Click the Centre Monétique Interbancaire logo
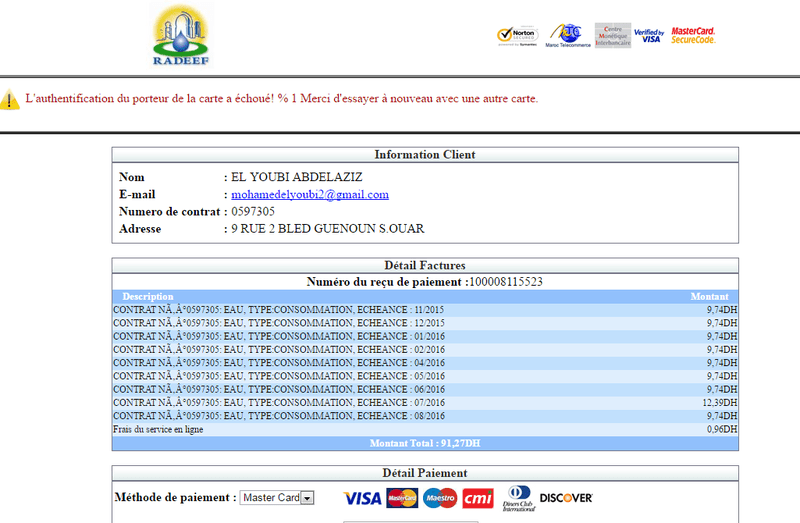 [x=612, y=36]
